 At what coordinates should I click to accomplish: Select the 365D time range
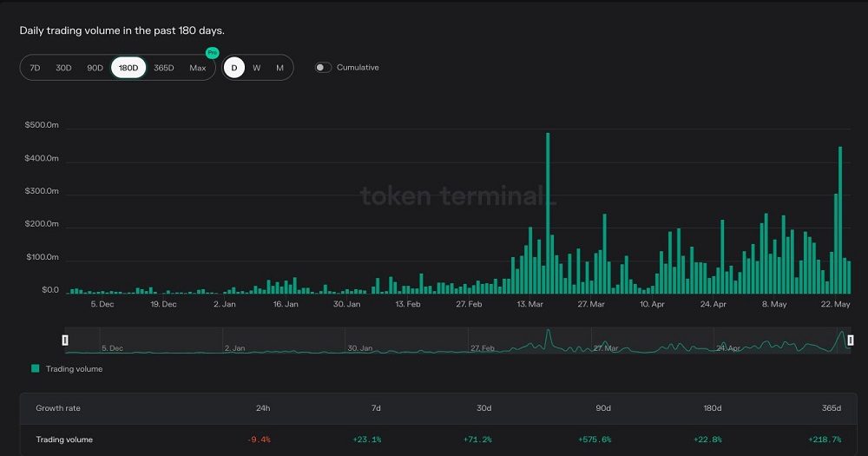[x=163, y=68]
